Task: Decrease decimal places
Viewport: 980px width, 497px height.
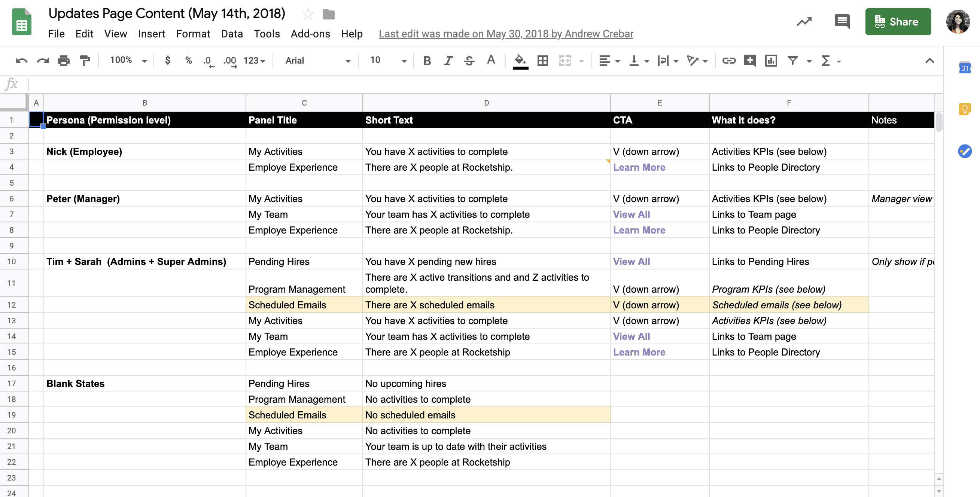Action: [209, 61]
